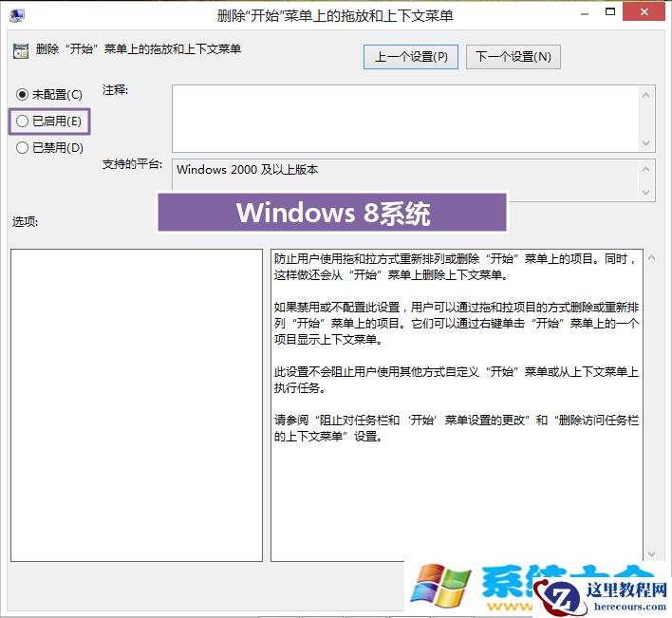The height and width of the screenshot is (618, 672).
Task: Click the 支持的平台: label
Action: [x=133, y=164]
